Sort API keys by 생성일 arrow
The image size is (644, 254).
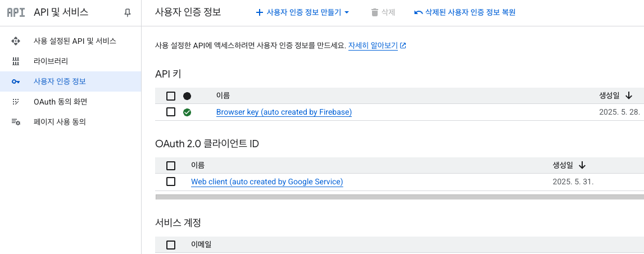click(x=628, y=96)
